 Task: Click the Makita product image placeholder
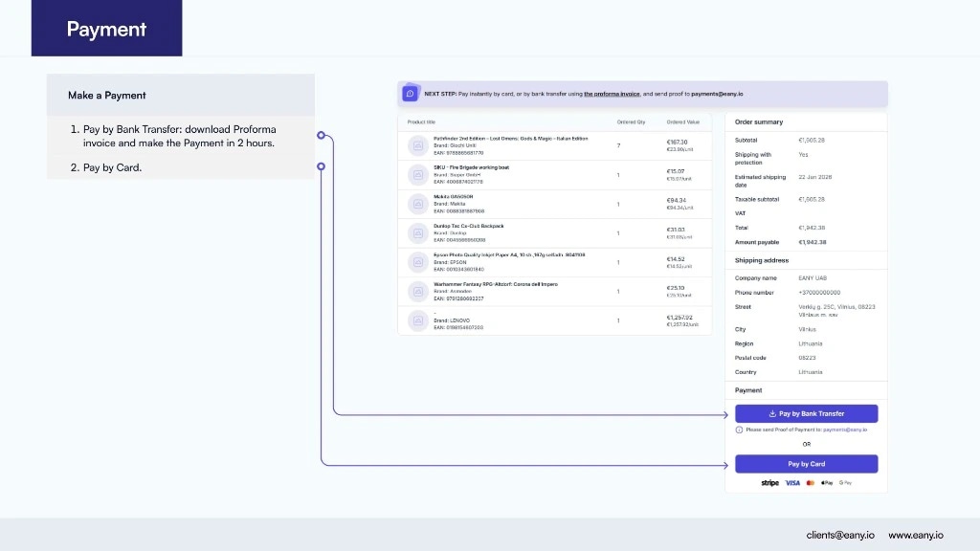coord(418,204)
